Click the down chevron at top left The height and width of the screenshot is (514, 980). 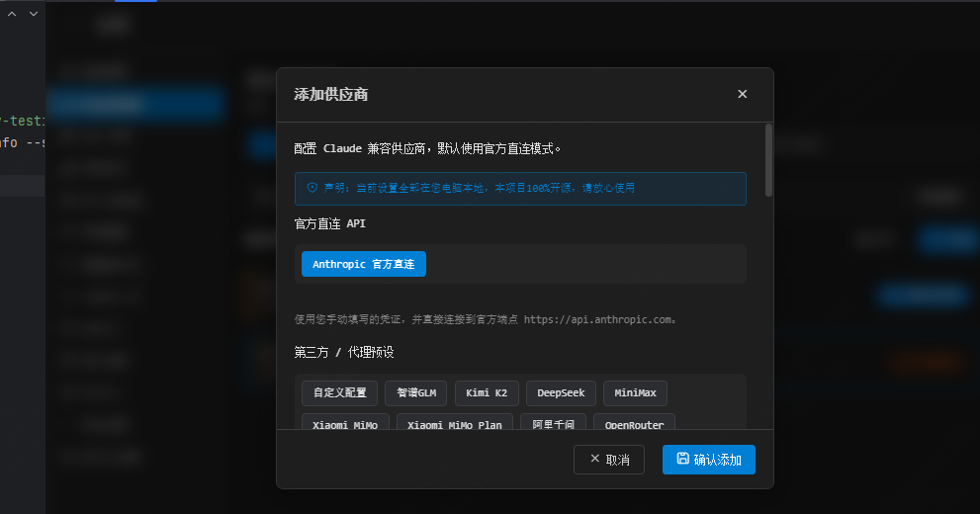pyautogui.click(x=34, y=14)
